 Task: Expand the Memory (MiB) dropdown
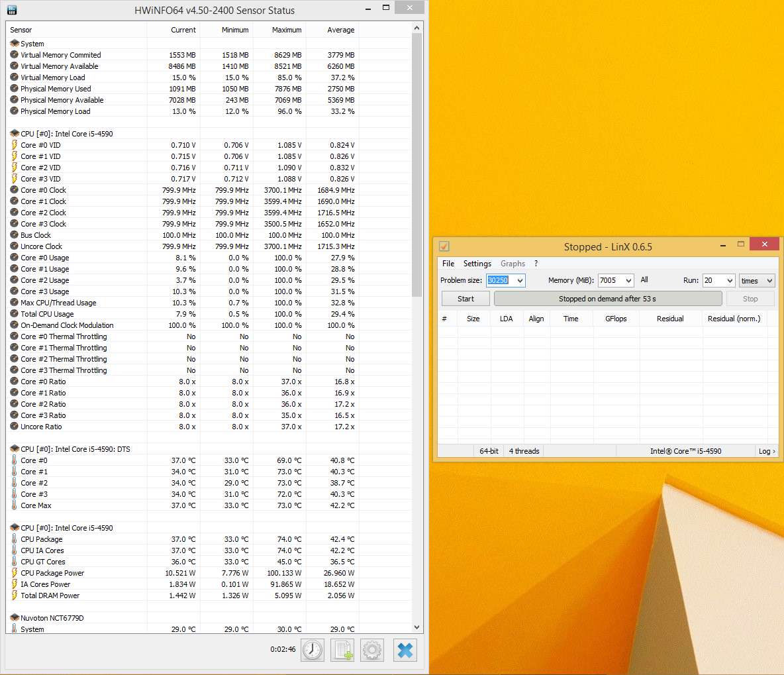point(628,281)
